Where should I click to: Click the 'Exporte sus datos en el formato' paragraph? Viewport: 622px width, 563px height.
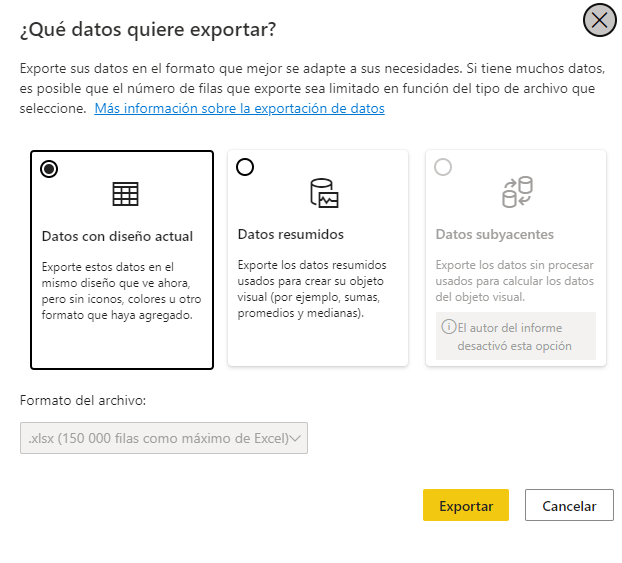pyautogui.click(x=313, y=88)
